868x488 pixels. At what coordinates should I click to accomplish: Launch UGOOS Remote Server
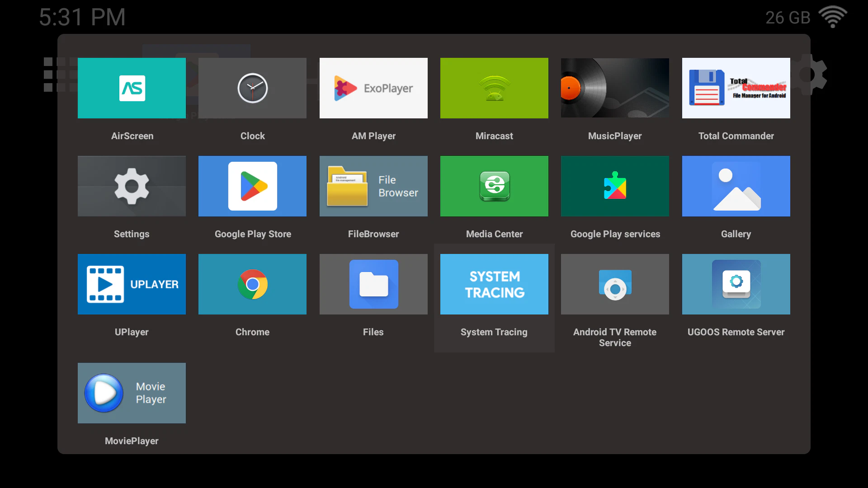[736, 284]
